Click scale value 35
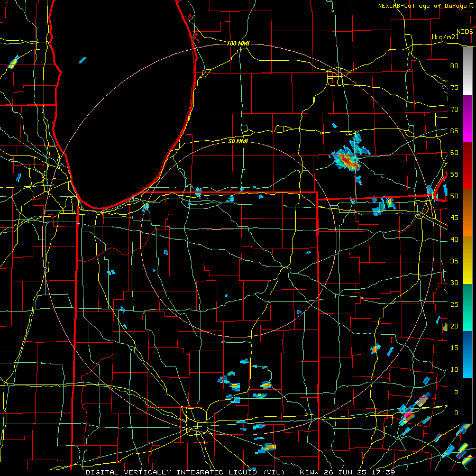The width and height of the screenshot is (476, 476). [x=454, y=261]
